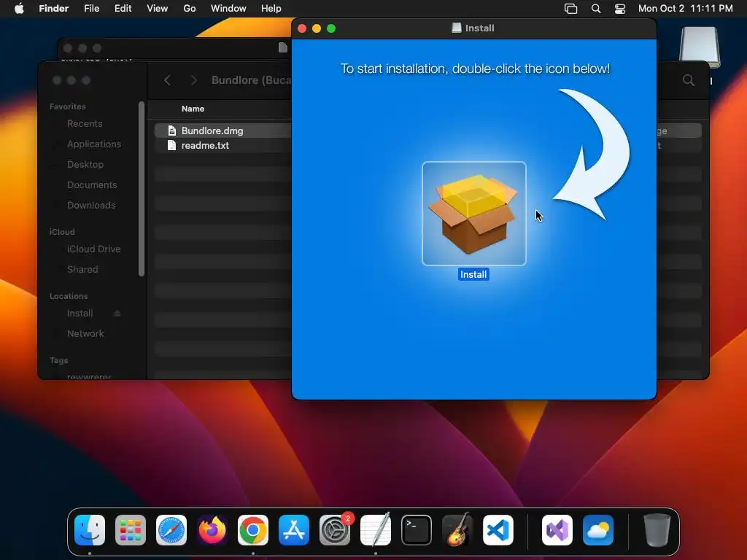Screen dimensions: 747x560
Task: Minimize the Install window
Action: 317,28
